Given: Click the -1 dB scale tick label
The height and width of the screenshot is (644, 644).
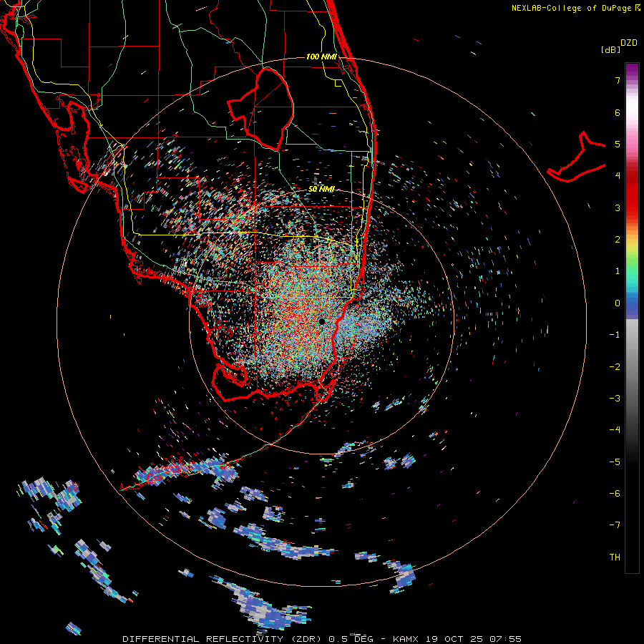Looking at the screenshot, I should pos(615,335).
